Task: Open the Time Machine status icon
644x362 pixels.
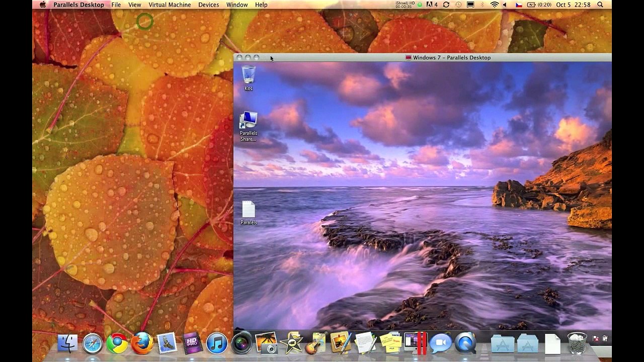Action: coord(458,5)
